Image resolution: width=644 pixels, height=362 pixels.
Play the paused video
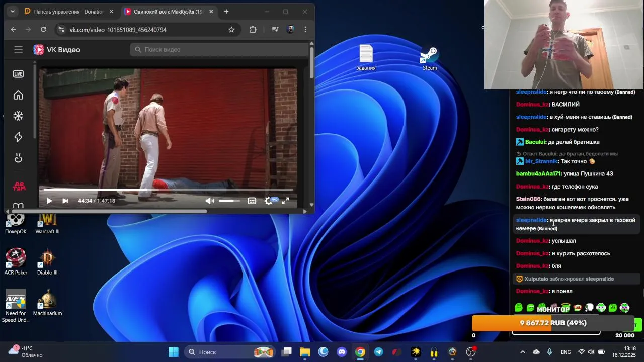(49, 201)
